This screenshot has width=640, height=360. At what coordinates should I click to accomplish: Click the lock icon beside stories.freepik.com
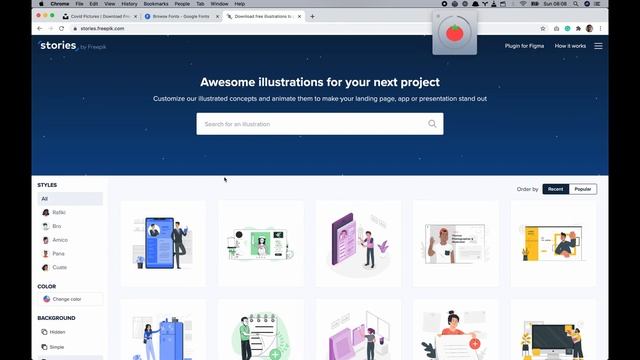(75, 29)
